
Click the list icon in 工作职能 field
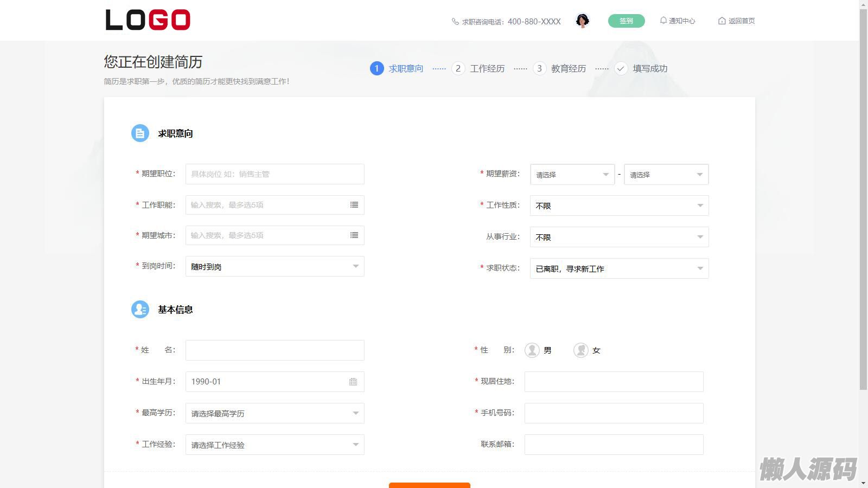(x=354, y=205)
